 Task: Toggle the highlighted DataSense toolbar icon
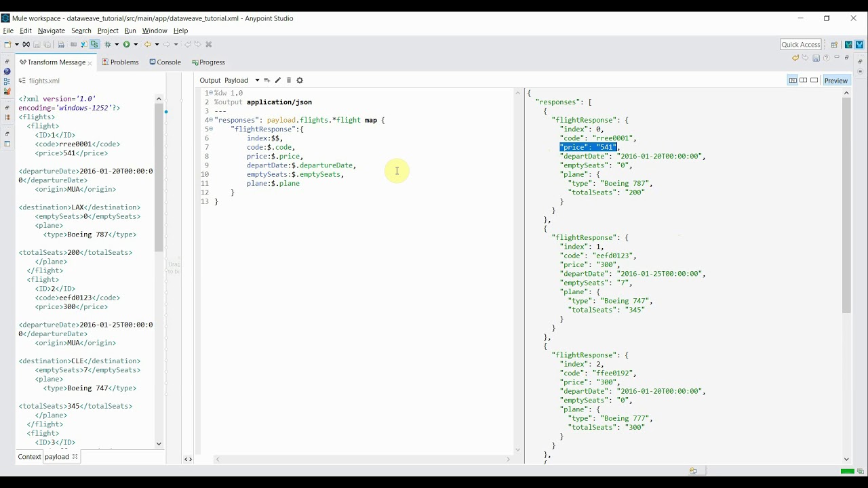(x=94, y=45)
